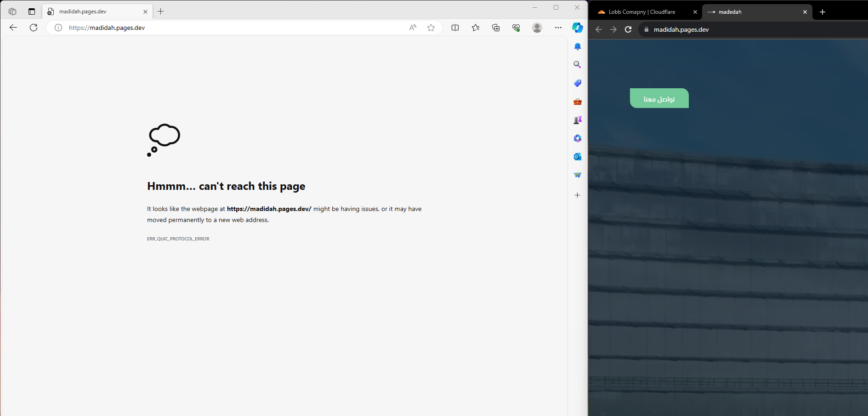Toggle favorite star for madidah.pages.dev
The height and width of the screenshot is (416, 868).
tap(431, 28)
